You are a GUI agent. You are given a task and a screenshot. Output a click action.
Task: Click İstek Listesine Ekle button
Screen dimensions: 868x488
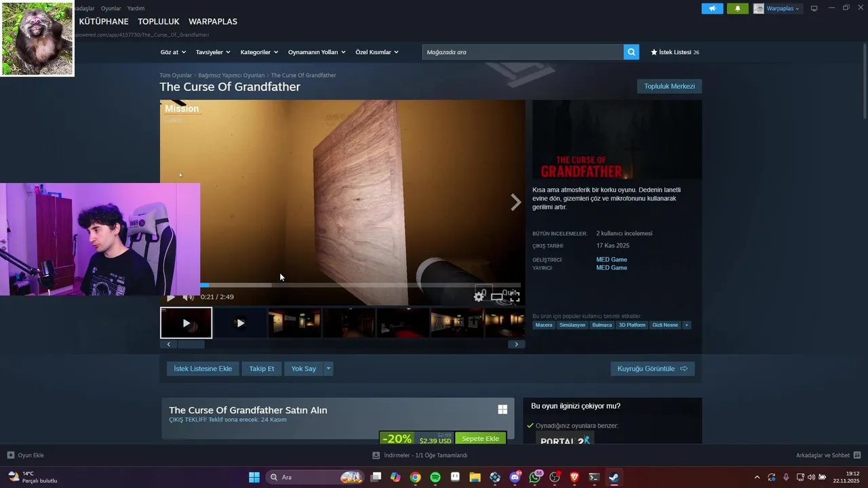click(x=203, y=369)
